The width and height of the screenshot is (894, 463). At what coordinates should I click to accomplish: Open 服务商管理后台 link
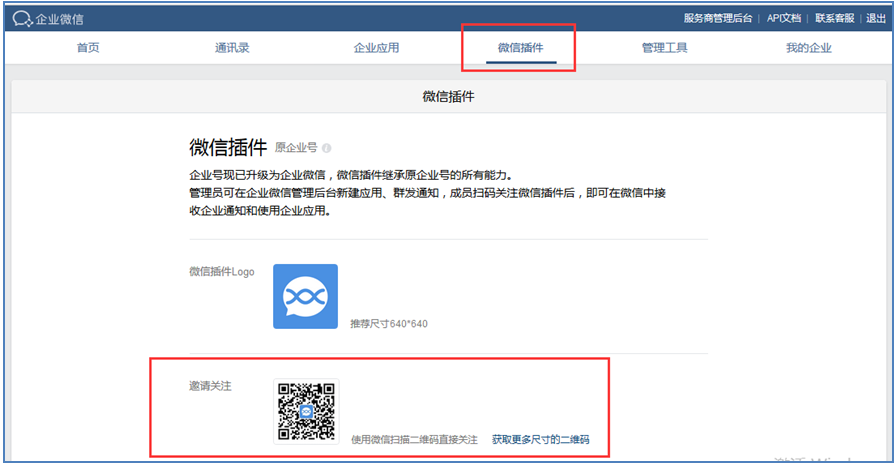pos(718,18)
